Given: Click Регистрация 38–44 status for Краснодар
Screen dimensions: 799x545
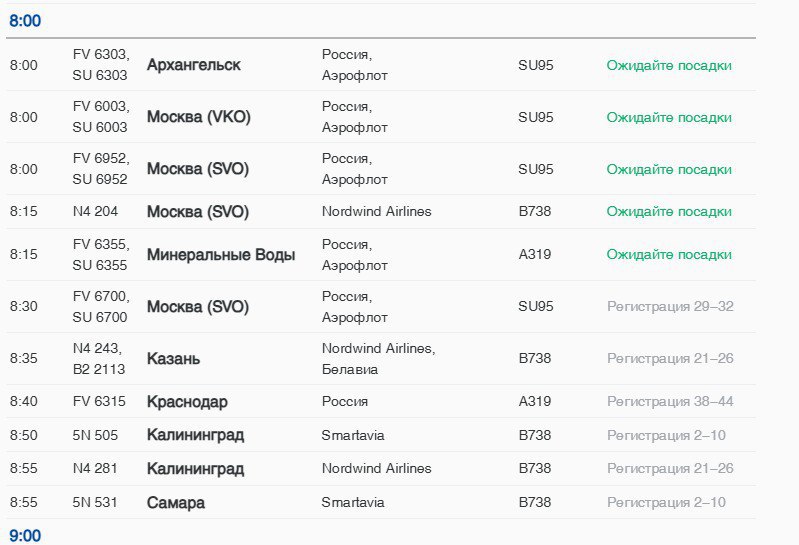Looking at the screenshot, I should coord(670,402).
